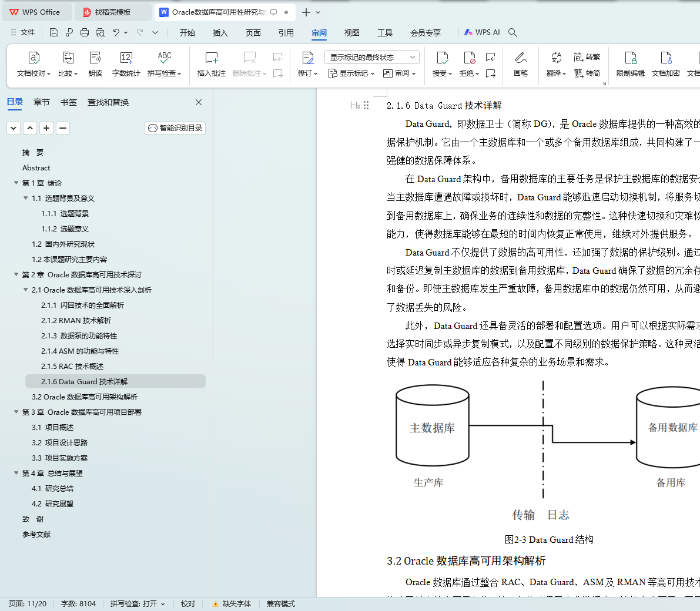The height and width of the screenshot is (611, 700).
Task: Open the 显示标记 show markup dropdown
Action: coord(351,73)
